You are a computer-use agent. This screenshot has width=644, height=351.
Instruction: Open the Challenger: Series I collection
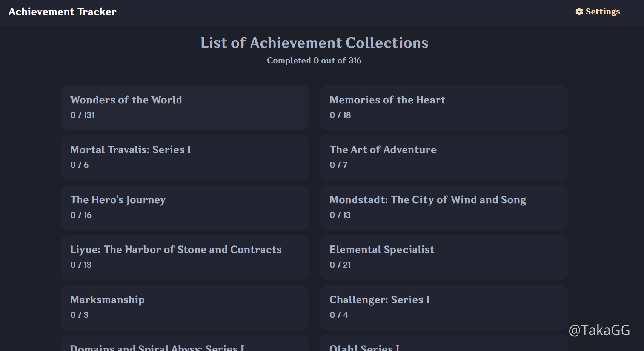point(444,308)
